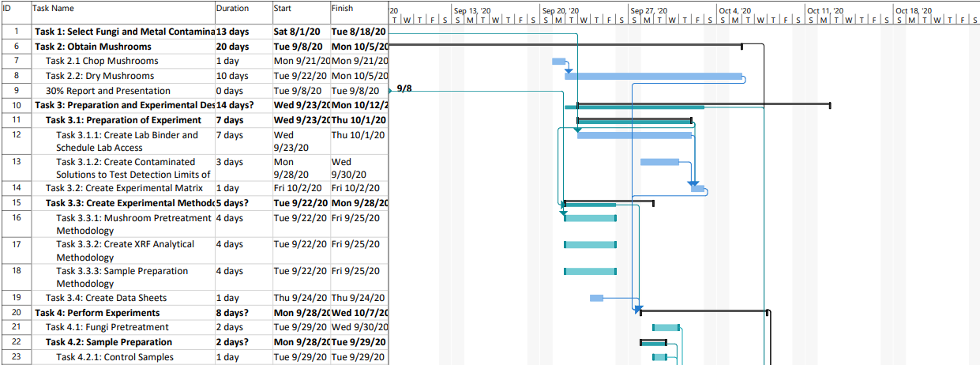The height and width of the screenshot is (365, 980).
Task: Select Task 4: Perform Experiments name cell
Action: [122, 313]
